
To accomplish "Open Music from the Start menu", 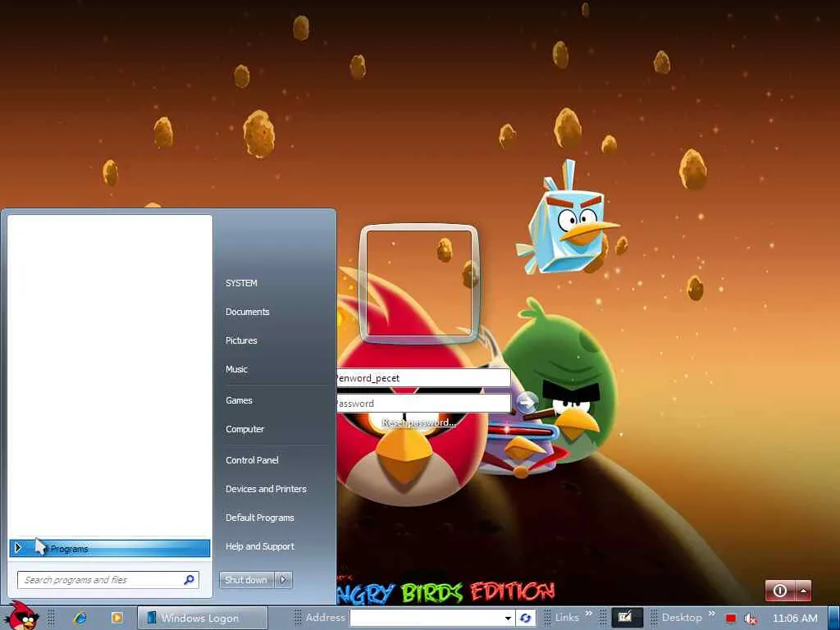I will coord(236,369).
